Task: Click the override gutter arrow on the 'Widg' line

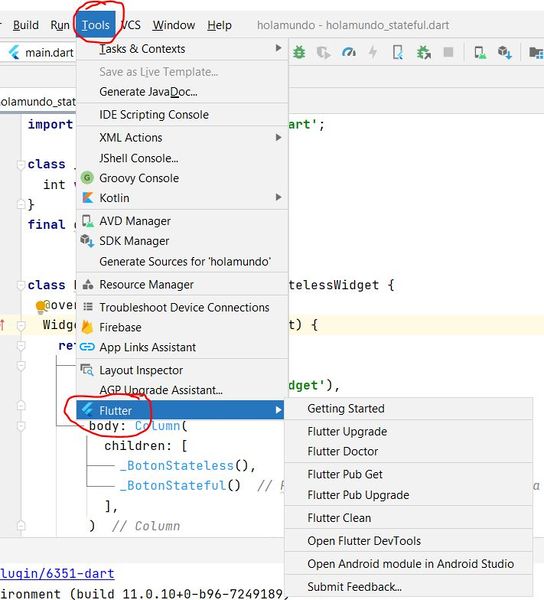Action: [3, 325]
